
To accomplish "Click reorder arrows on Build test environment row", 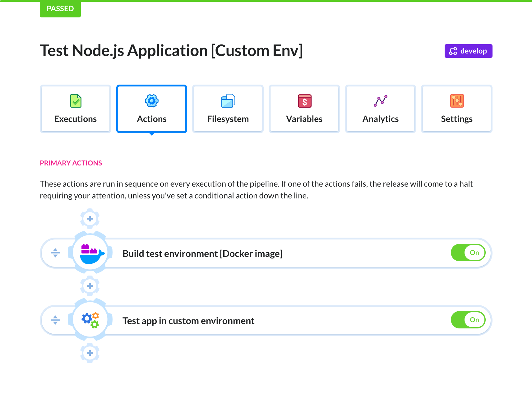I will (x=55, y=253).
